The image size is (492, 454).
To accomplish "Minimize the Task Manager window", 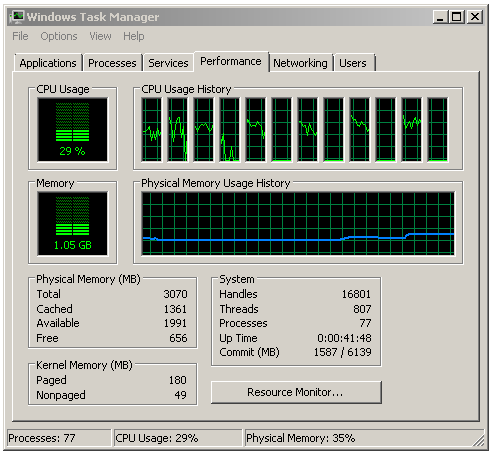I will [440, 17].
